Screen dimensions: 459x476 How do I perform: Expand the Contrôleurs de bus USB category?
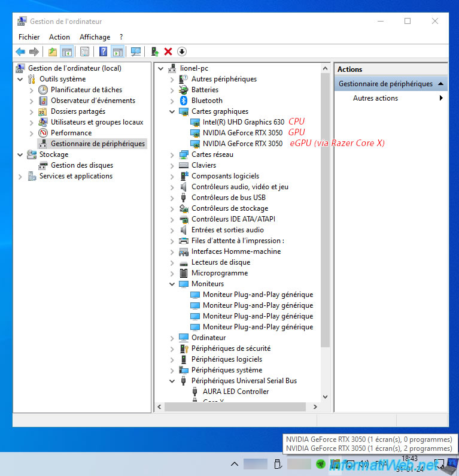(x=172, y=198)
